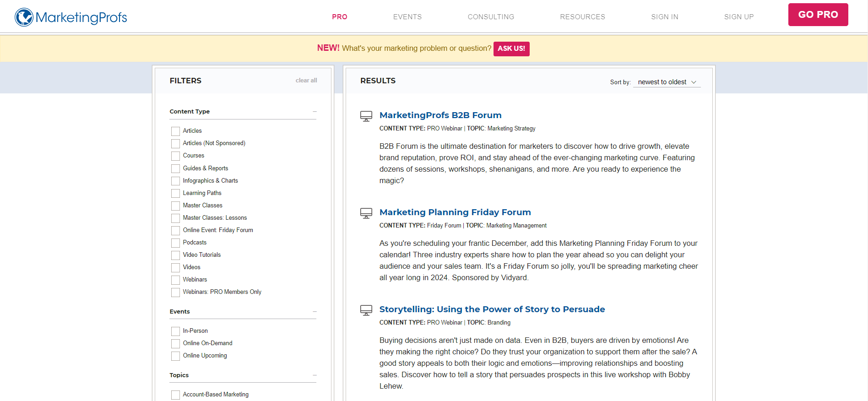Collapse the Content Type filter section
868x401 pixels.
(315, 112)
